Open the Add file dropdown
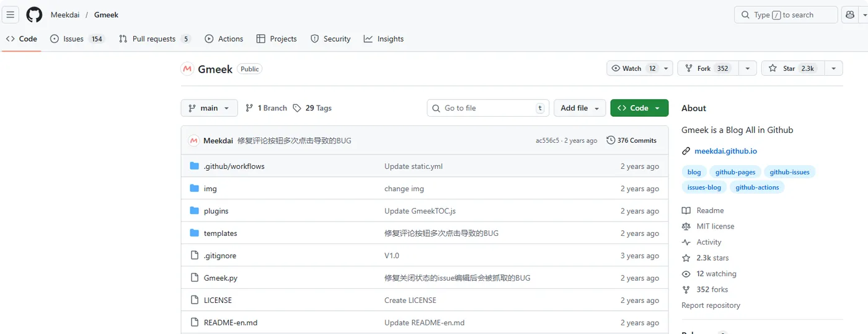The width and height of the screenshot is (868, 334). pos(580,108)
